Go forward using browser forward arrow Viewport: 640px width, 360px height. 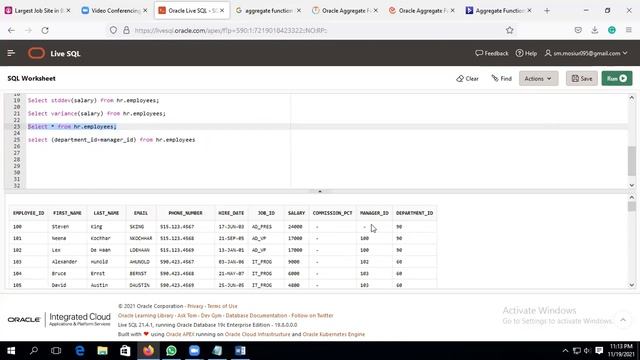click(x=28, y=30)
